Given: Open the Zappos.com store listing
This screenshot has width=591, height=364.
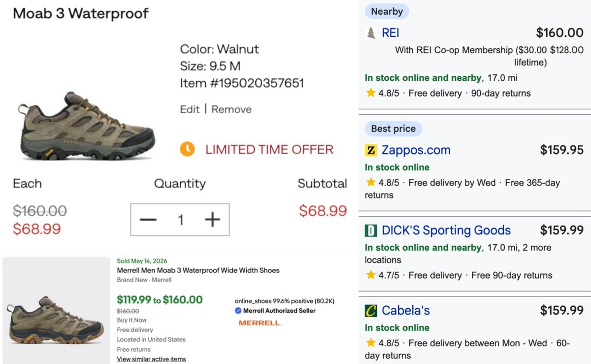Looking at the screenshot, I should [416, 150].
